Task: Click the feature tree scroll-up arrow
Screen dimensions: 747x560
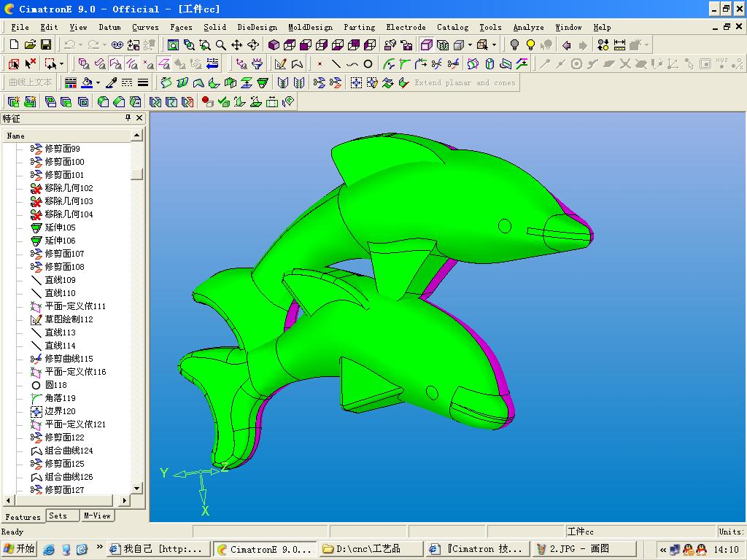Action: coord(136,136)
